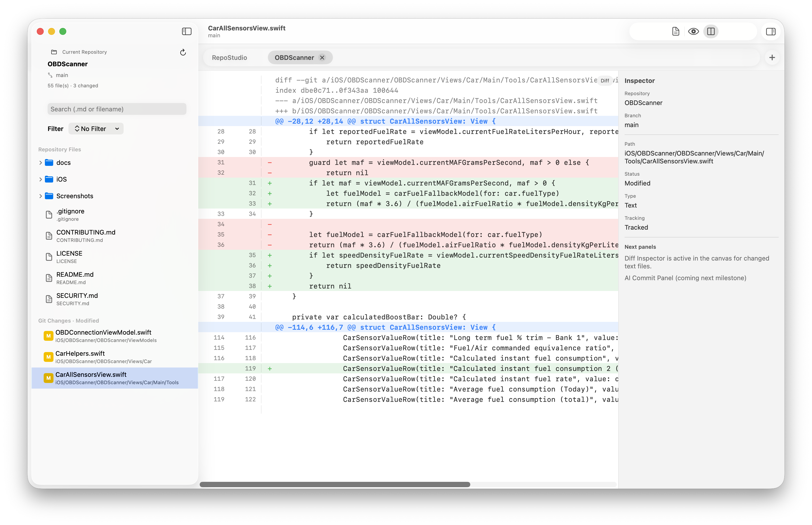Click the README.md document icon
This screenshot has height=525, width=812.
(x=49, y=278)
